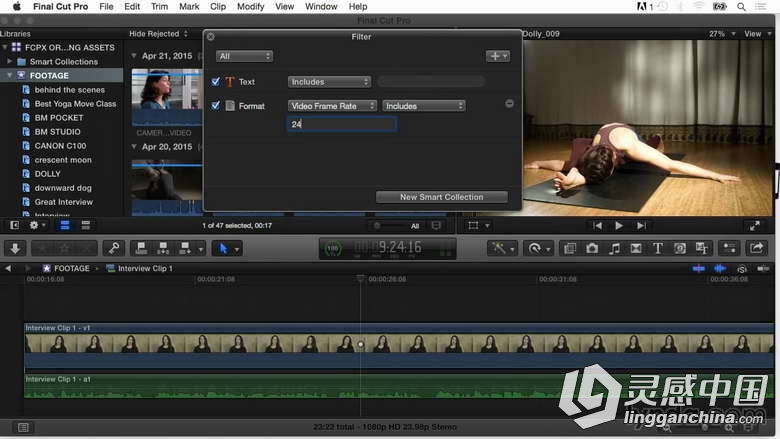Viewport: 780px width, 439px height.
Task: Select the BM POCKET keyword collection
Action: (x=59, y=118)
